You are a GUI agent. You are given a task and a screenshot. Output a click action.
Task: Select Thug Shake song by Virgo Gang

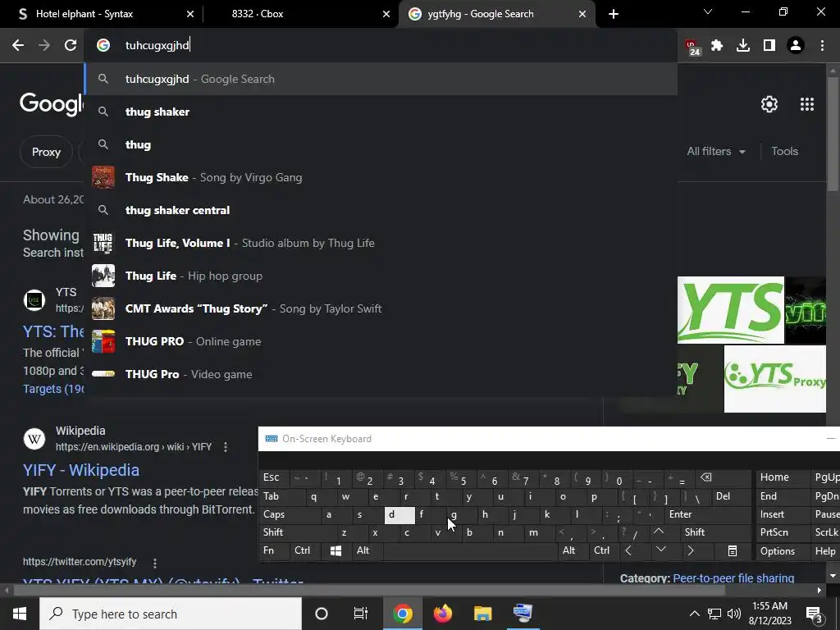381,177
